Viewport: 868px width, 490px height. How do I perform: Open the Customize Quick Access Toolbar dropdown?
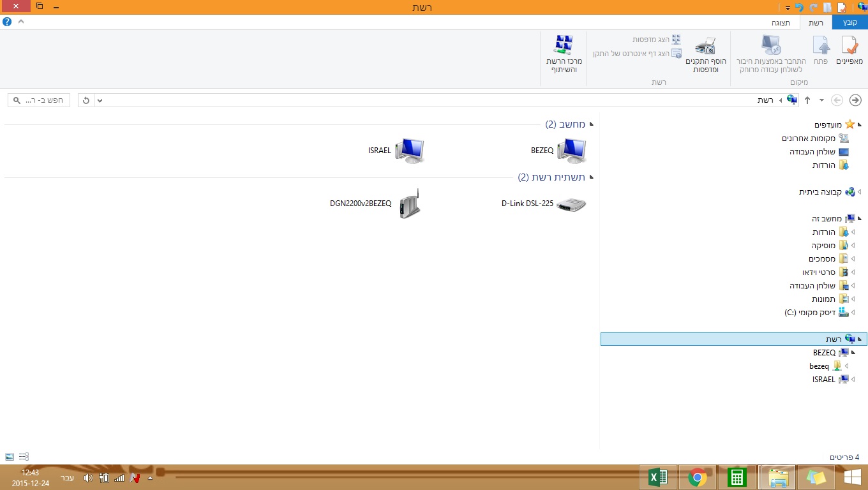(x=788, y=8)
